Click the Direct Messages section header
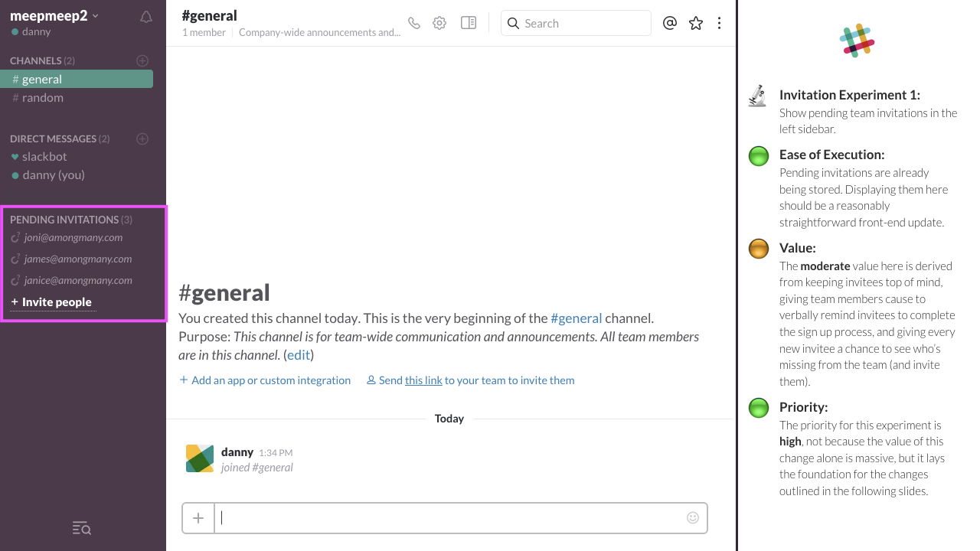 (x=60, y=139)
